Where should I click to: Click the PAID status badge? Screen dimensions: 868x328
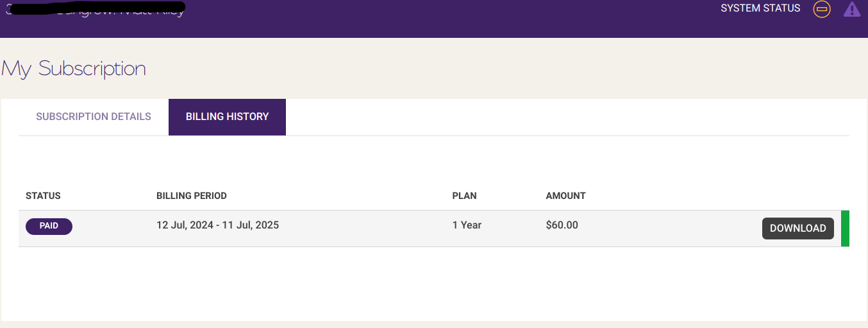click(49, 226)
